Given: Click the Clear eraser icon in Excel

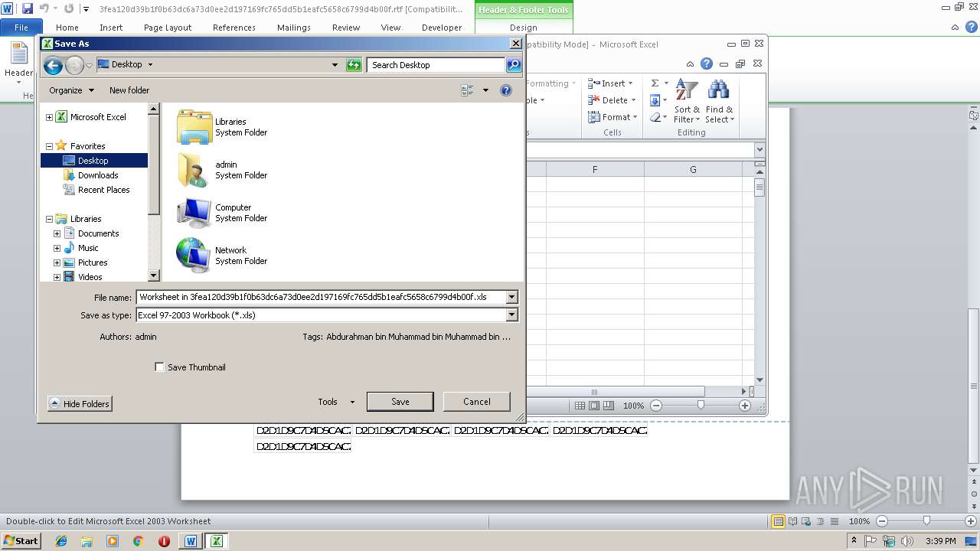Looking at the screenshot, I should [655, 117].
